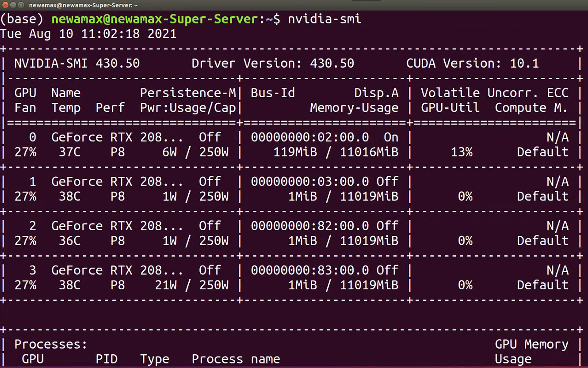Click the GPU-Util header
The image size is (588, 368).
450,108
